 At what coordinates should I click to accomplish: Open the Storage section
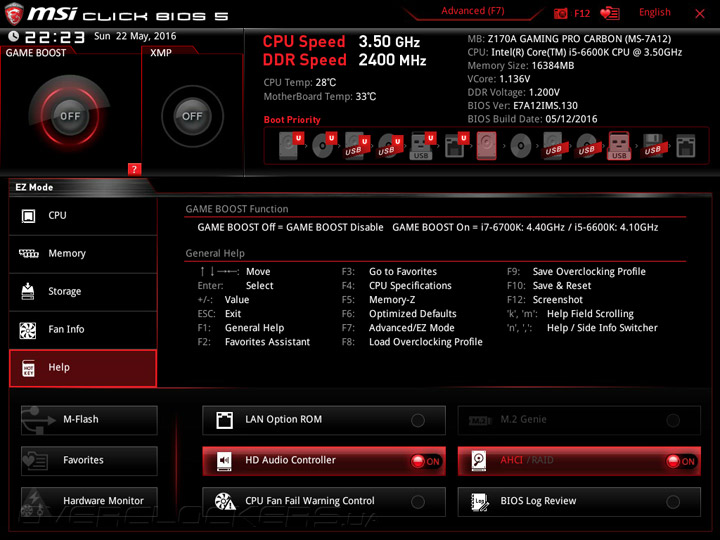coord(83,292)
